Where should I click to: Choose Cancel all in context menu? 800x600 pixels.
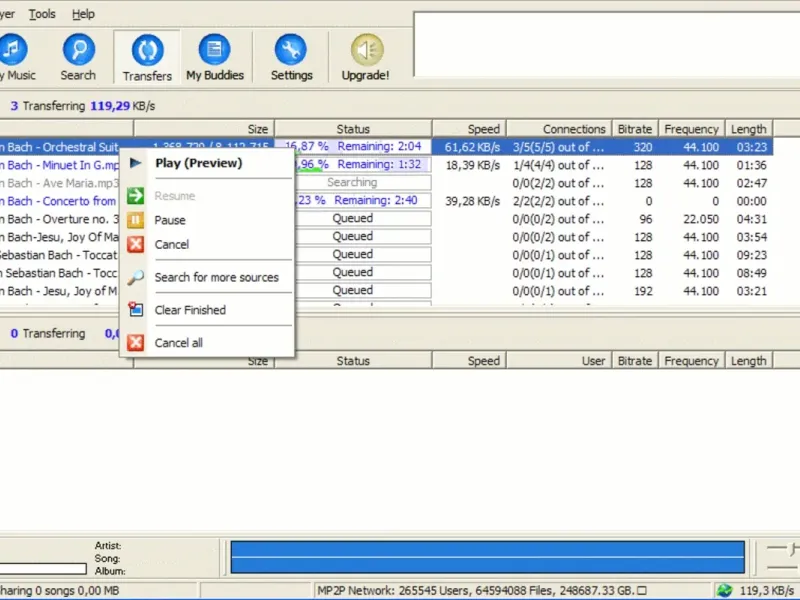pyautogui.click(x=178, y=342)
